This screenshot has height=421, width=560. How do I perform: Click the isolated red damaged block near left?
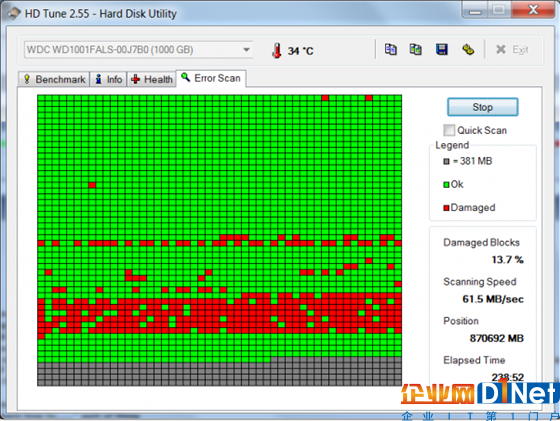pyautogui.click(x=92, y=185)
